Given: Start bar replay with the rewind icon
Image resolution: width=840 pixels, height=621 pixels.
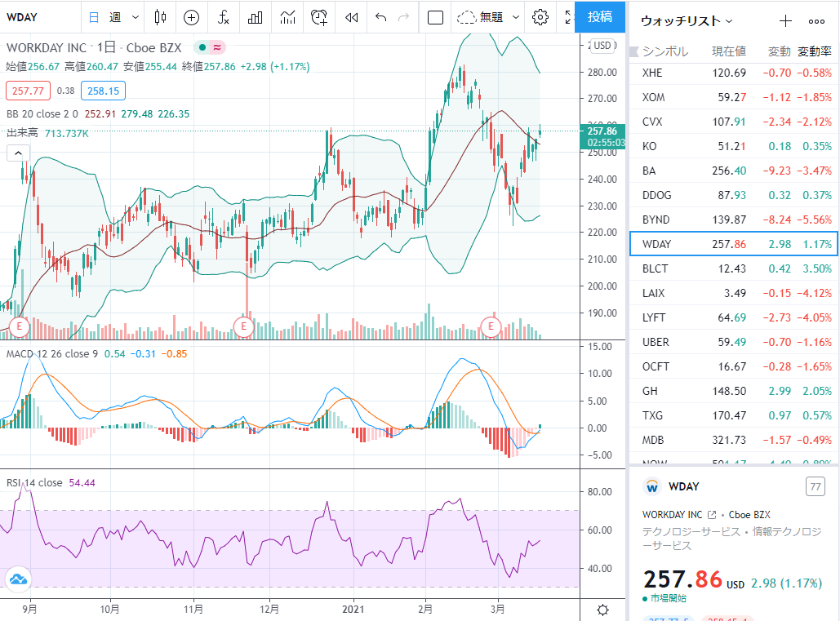Looking at the screenshot, I should point(351,18).
